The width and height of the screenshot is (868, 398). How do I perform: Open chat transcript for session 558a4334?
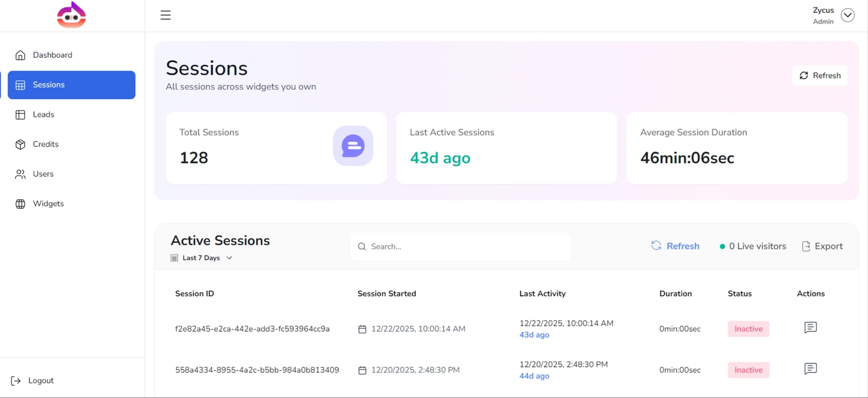pos(810,369)
